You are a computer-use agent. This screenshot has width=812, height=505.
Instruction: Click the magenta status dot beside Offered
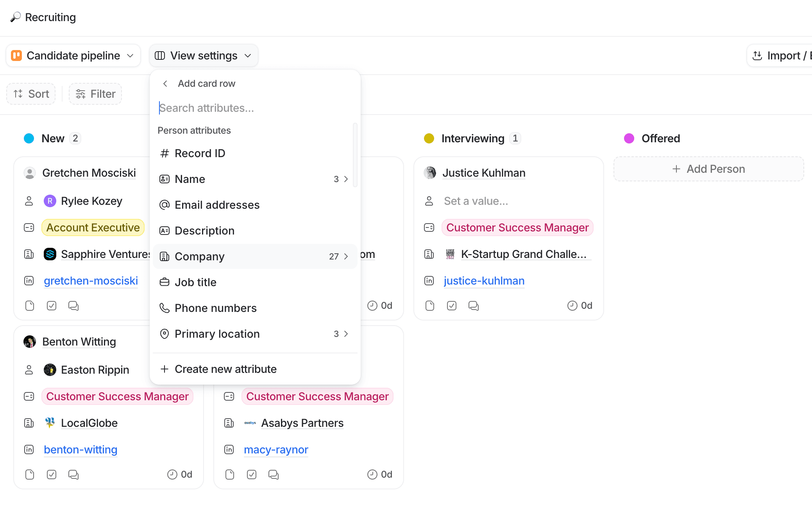tap(629, 138)
